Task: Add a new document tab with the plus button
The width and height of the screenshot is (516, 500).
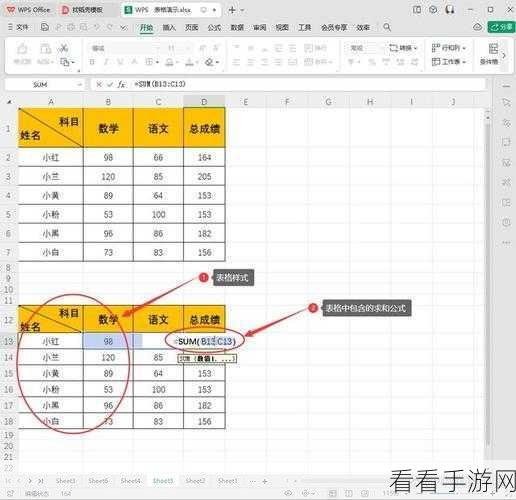Action: tap(232, 10)
